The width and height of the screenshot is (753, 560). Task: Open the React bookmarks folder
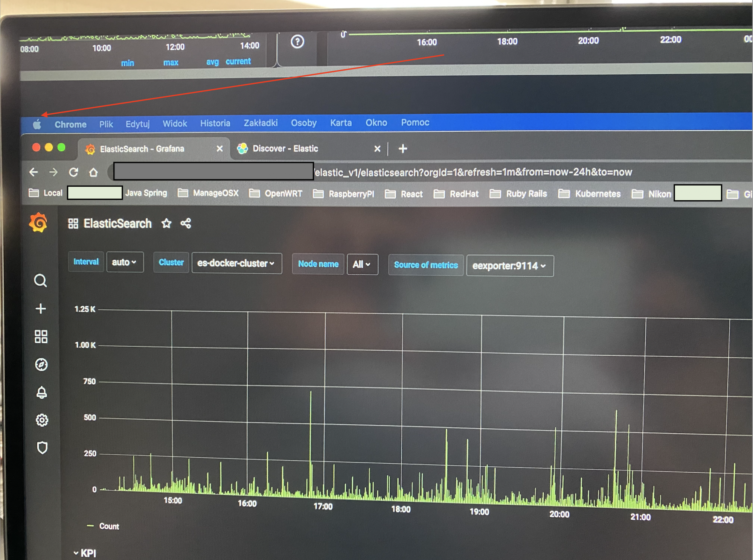click(404, 194)
